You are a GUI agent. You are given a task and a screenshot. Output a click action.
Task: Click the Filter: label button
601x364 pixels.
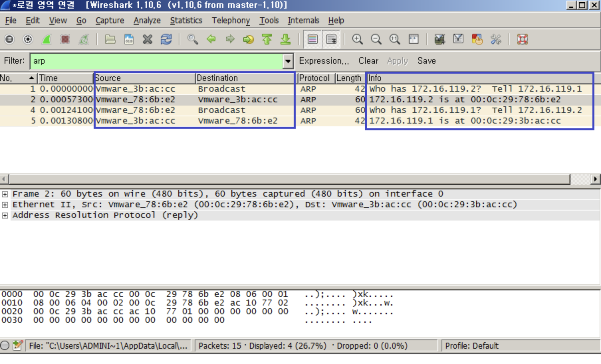tap(14, 61)
